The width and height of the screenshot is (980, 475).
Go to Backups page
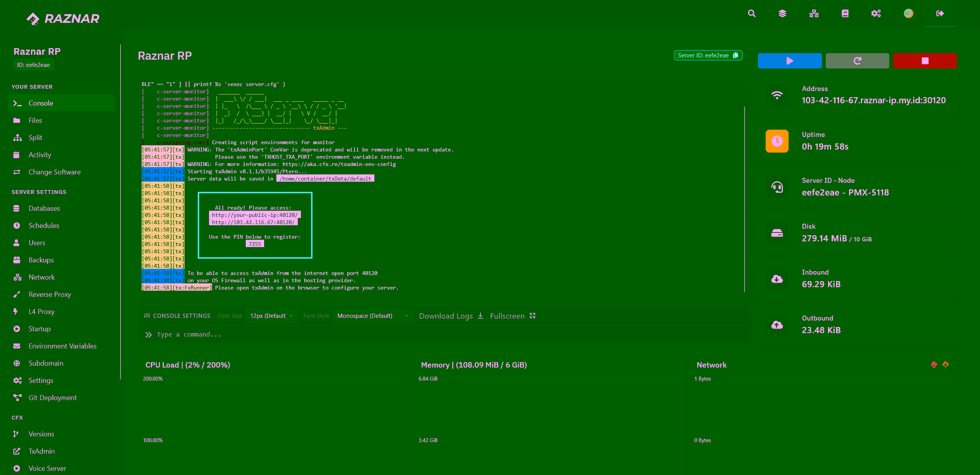click(x=61, y=260)
